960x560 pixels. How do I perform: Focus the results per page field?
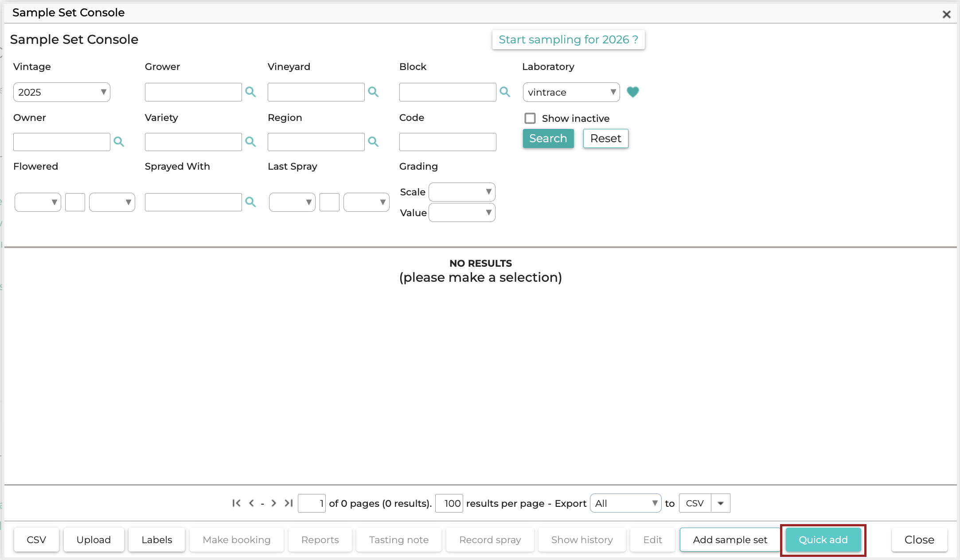coord(449,503)
